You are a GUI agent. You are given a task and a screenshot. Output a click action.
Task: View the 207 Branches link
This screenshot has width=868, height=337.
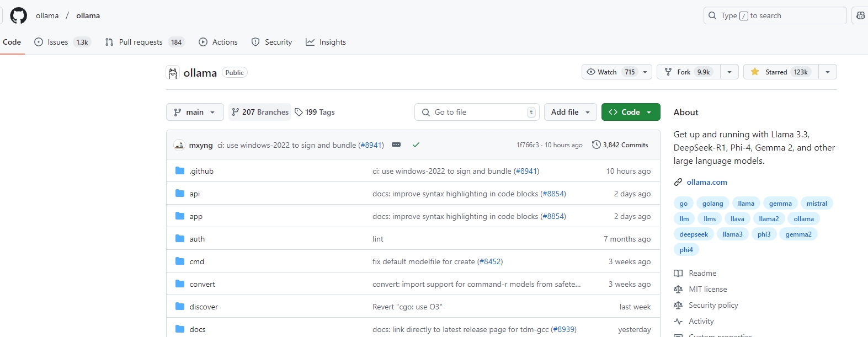coord(260,112)
